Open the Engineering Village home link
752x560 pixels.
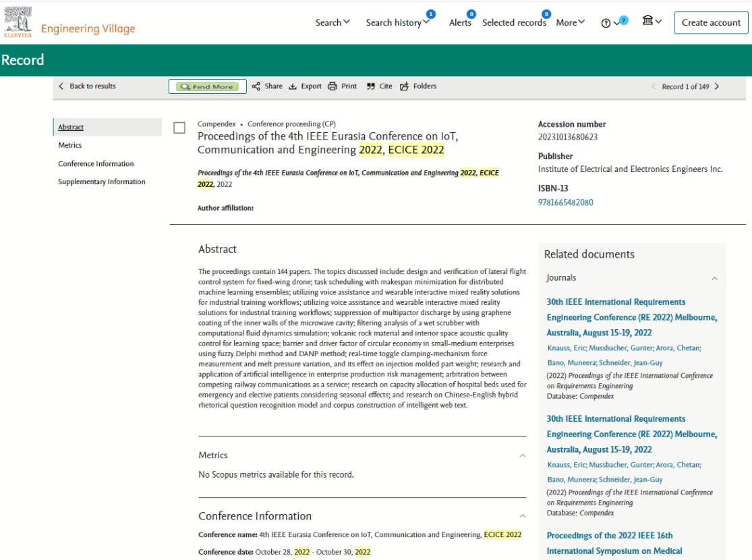pyautogui.click(x=88, y=29)
